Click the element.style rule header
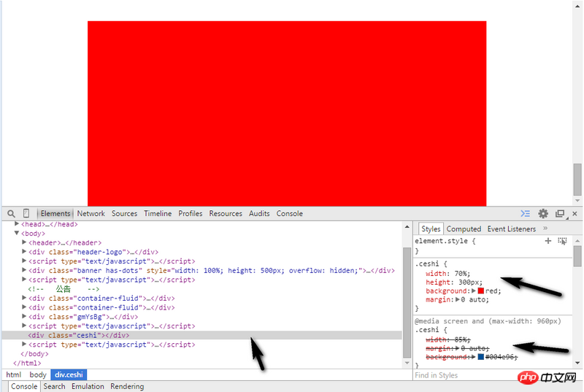Image resolution: width=584 pixels, height=392 pixels. (445, 241)
